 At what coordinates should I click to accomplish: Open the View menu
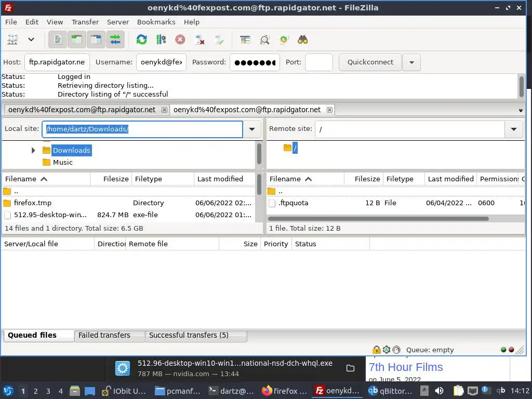pyautogui.click(x=55, y=22)
